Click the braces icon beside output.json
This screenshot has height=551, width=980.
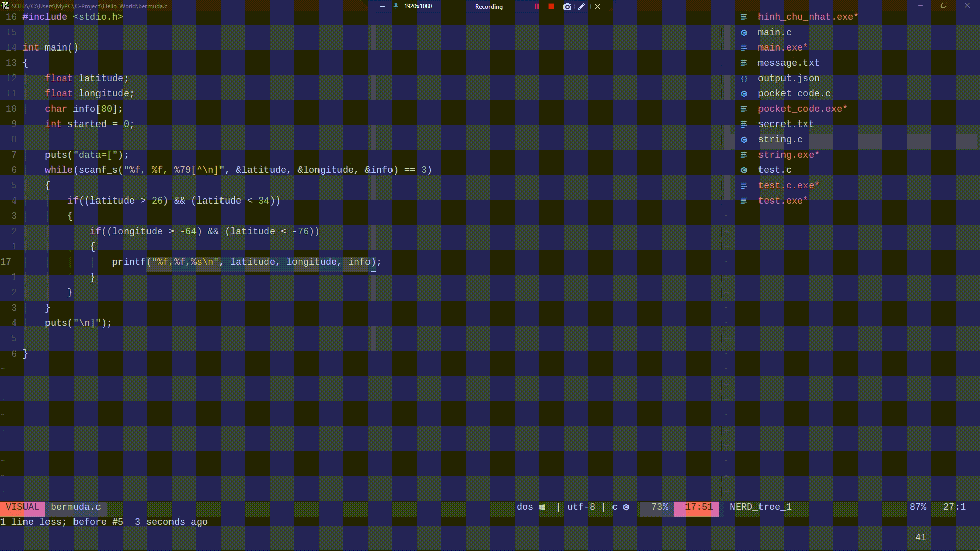coord(744,78)
